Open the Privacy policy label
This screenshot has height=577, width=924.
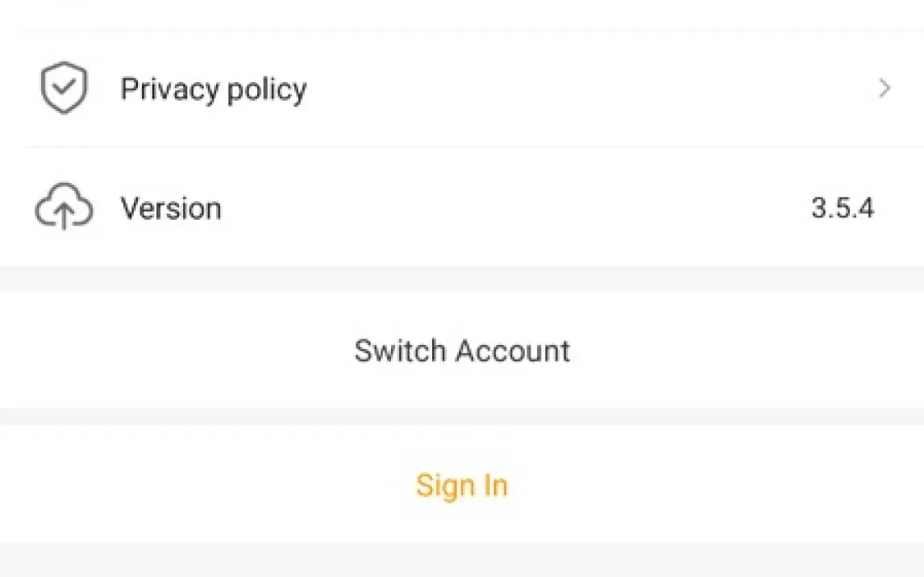click(x=214, y=89)
